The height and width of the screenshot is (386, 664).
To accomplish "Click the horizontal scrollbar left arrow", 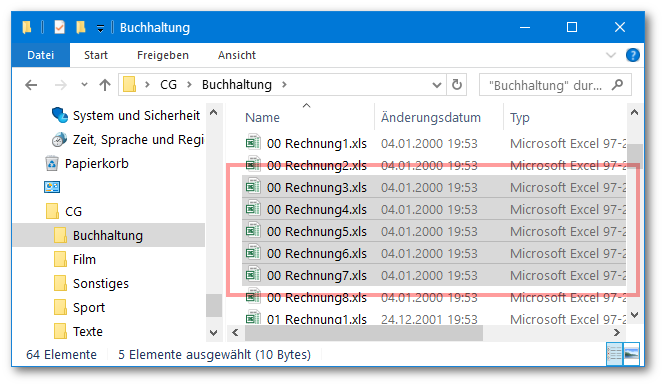I will (x=235, y=333).
